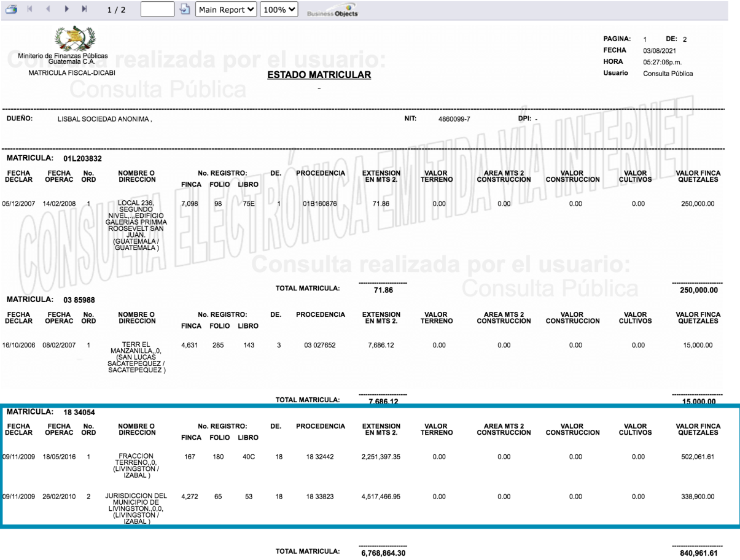Focus the page number input field
This screenshot has width=740, height=560.
pyautogui.click(x=157, y=10)
